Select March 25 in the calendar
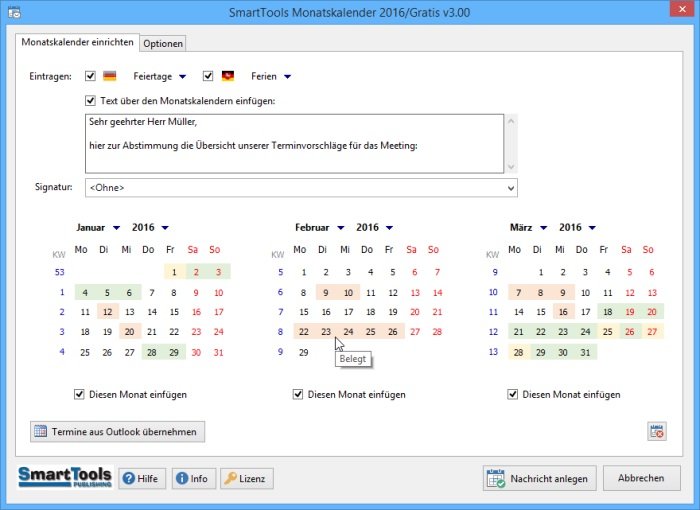The image size is (700, 510). pos(608,332)
